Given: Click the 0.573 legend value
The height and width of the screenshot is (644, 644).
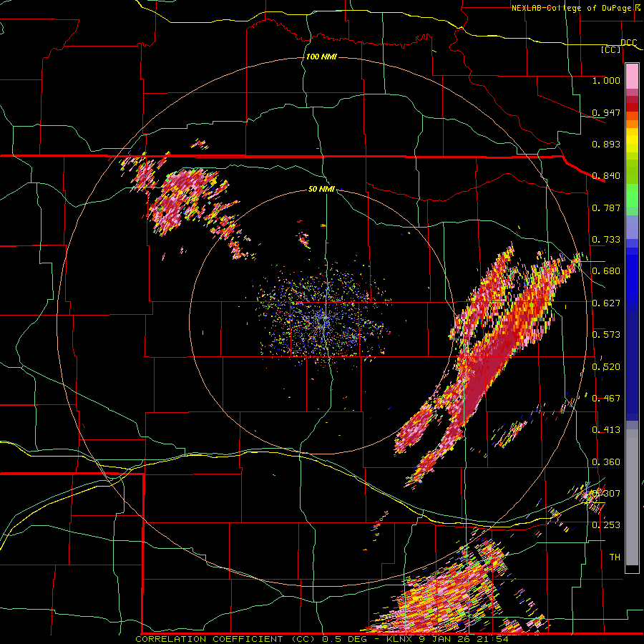Looking at the screenshot, I should pos(606,335).
